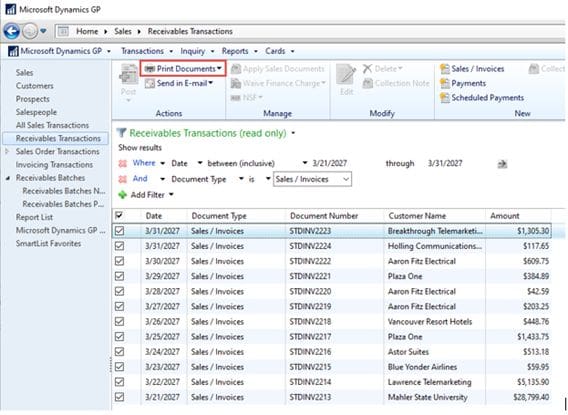
Task: Select Customers in navigation pane
Action: 34,86
